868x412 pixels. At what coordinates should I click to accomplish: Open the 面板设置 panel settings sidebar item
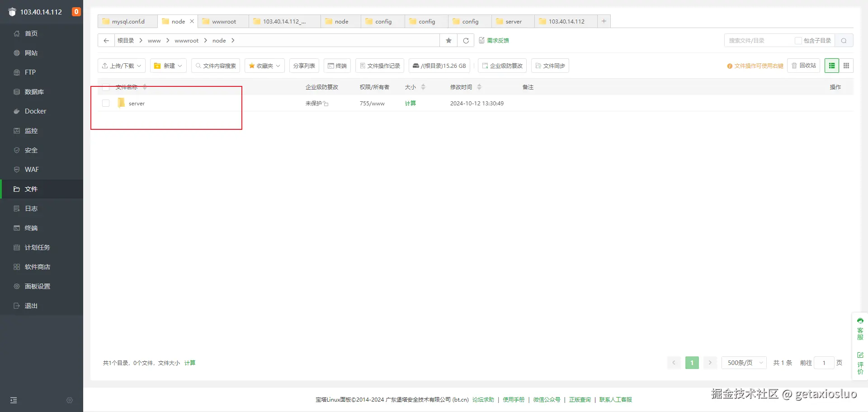click(42, 286)
